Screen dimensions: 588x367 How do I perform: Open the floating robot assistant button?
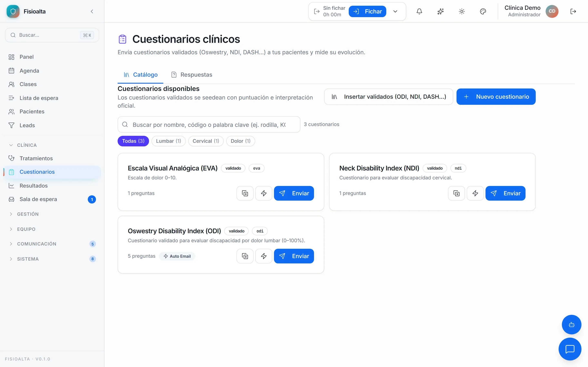click(571, 325)
